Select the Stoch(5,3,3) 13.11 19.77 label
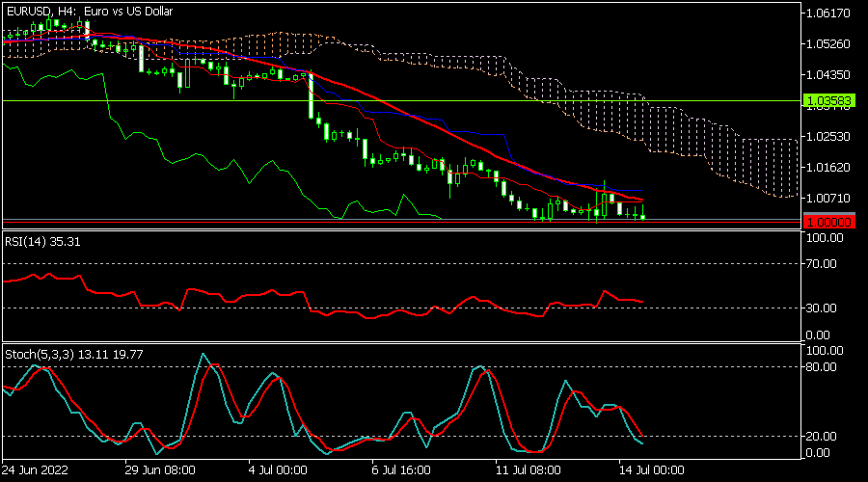The width and height of the screenshot is (868, 482). click(74, 354)
